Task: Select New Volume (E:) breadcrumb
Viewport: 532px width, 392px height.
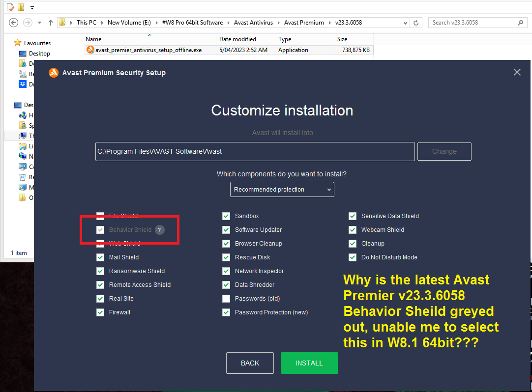Action: point(129,23)
